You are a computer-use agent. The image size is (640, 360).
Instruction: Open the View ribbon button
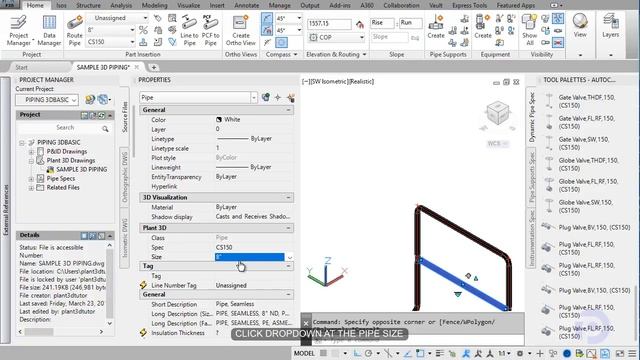pos(580,25)
